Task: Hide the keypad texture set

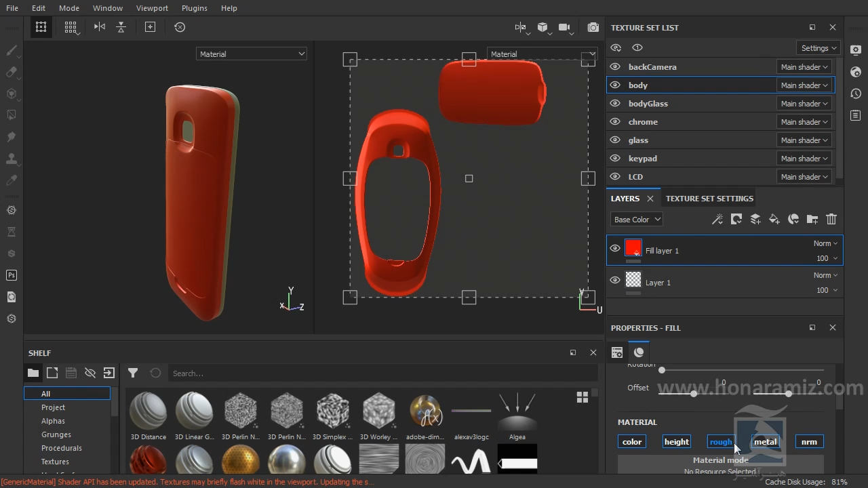Action: point(615,158)
